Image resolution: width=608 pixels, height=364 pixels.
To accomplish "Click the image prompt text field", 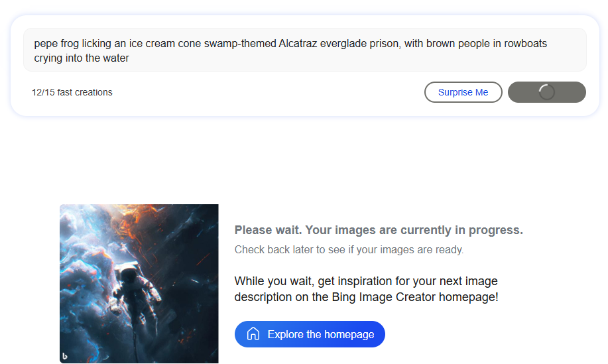I will (x=305, y=50).
